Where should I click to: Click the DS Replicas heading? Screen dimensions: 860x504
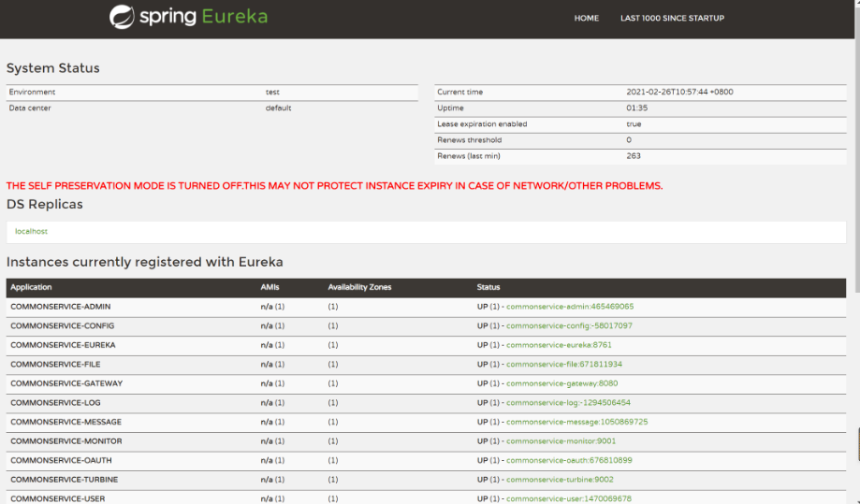point(44,204)
